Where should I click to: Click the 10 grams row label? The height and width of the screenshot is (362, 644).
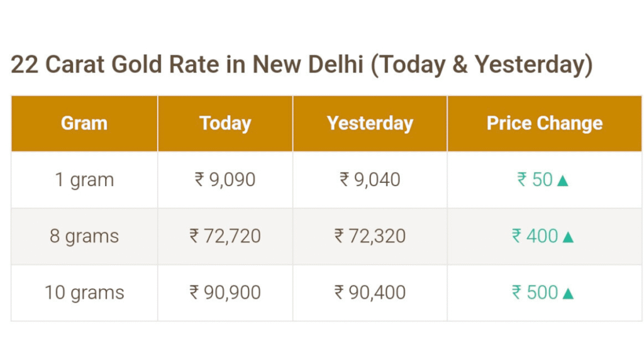tap(84, 293)
